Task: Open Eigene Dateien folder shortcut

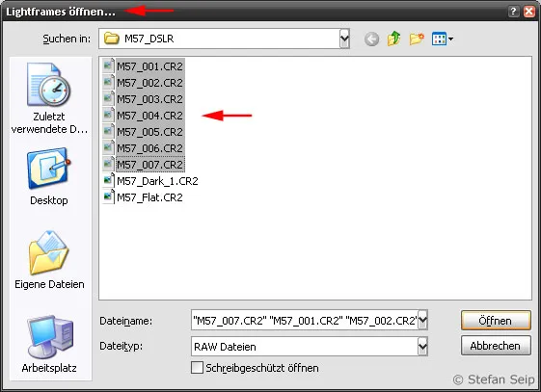Action: click(49, 260)
